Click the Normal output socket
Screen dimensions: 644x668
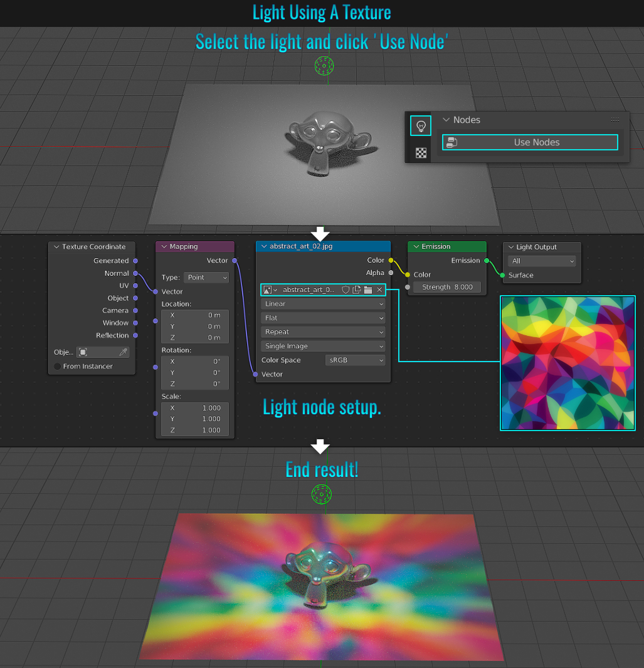coord(135,273)
